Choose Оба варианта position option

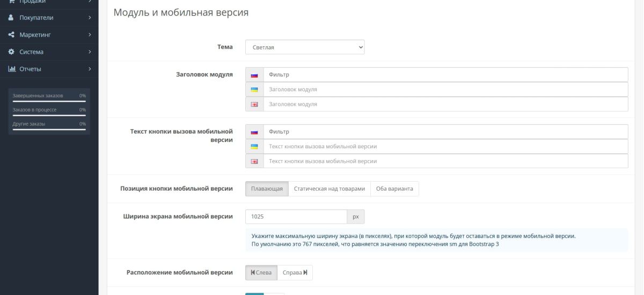click(394, 189)
